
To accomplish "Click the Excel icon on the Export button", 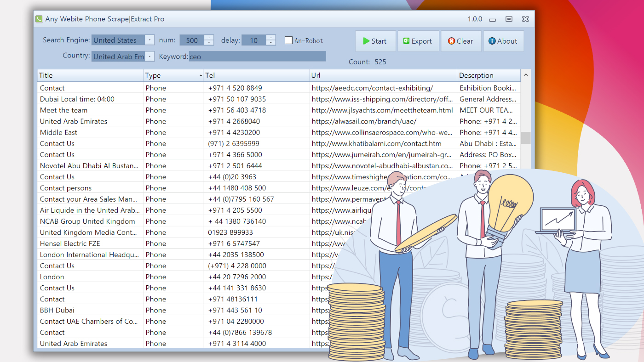I will (407, 41).
